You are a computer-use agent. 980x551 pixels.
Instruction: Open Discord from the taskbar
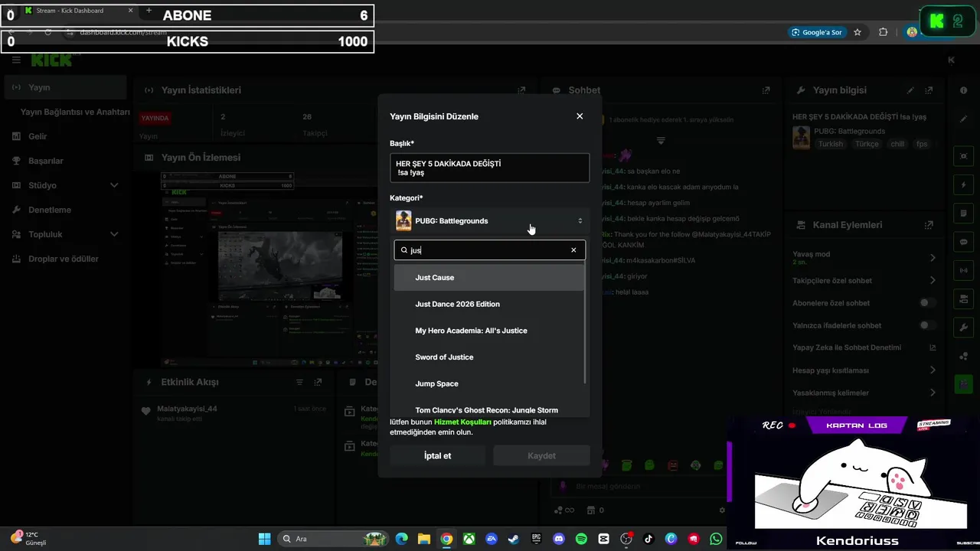tap(558, 539)
